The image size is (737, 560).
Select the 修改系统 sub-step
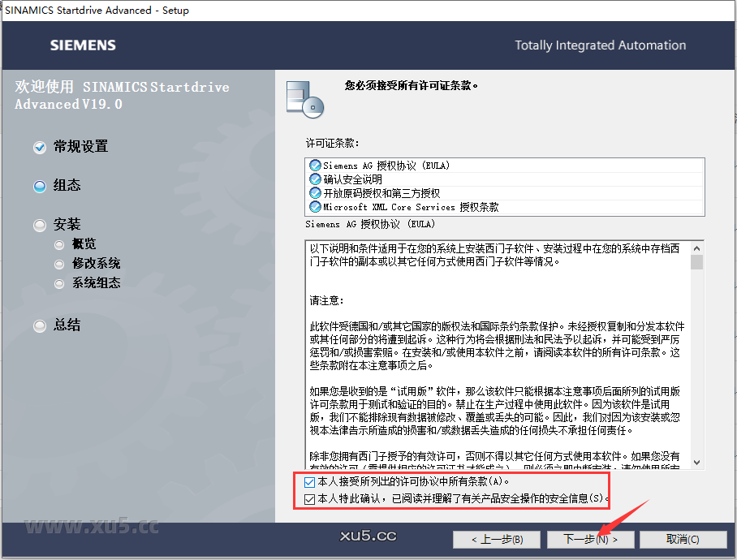pos(58,263)
